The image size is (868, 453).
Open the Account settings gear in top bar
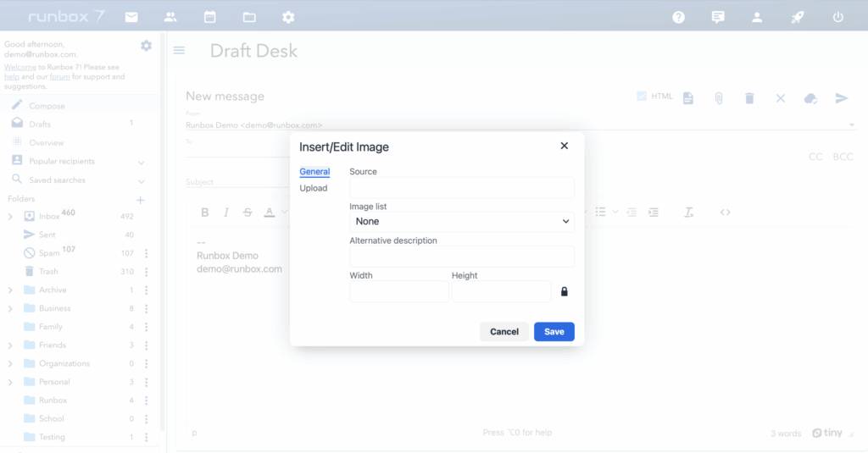[x=288, y=17]
